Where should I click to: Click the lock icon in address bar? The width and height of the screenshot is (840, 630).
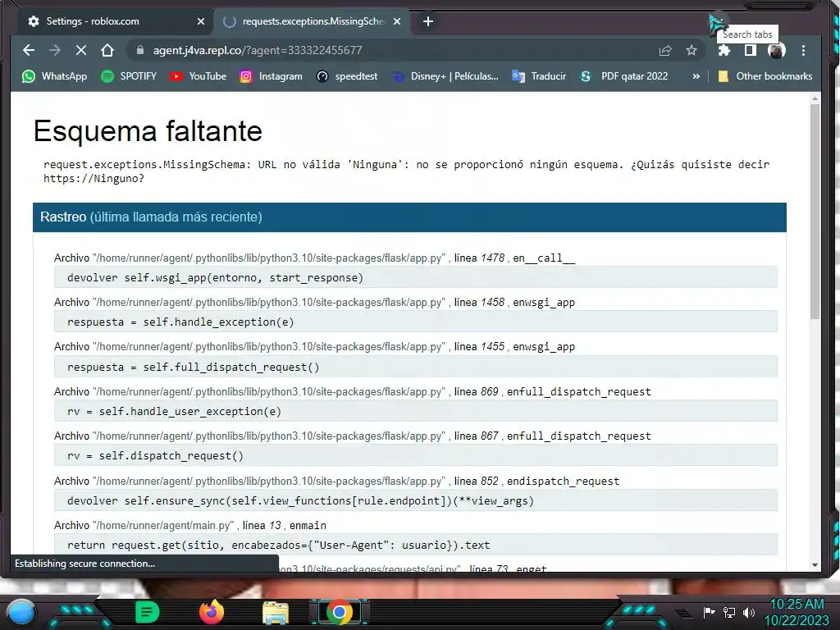[140, 50]
